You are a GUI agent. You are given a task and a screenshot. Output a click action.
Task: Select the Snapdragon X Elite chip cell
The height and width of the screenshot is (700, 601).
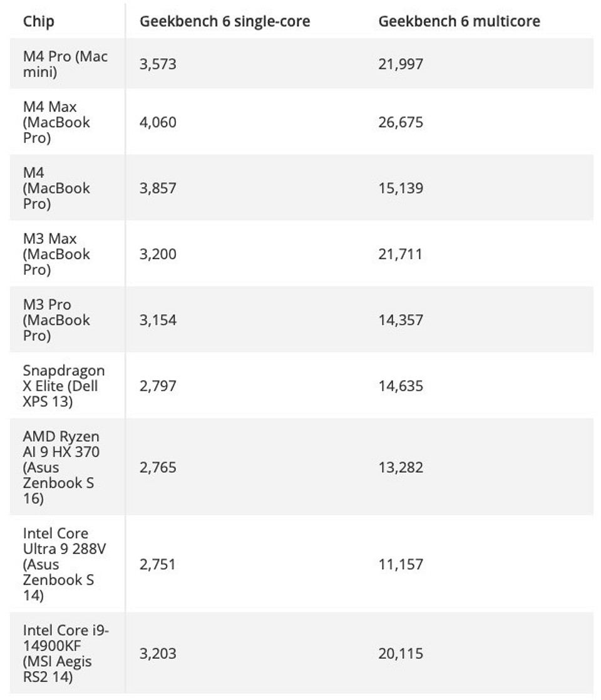pyautogui.click(x=64, y=386)
